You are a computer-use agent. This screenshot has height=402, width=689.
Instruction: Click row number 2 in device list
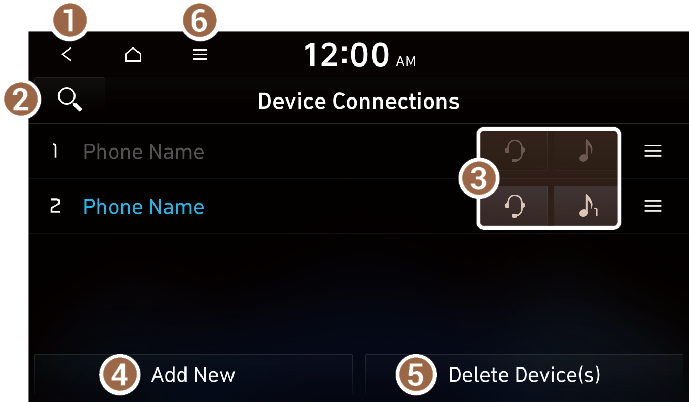(55, 206)
